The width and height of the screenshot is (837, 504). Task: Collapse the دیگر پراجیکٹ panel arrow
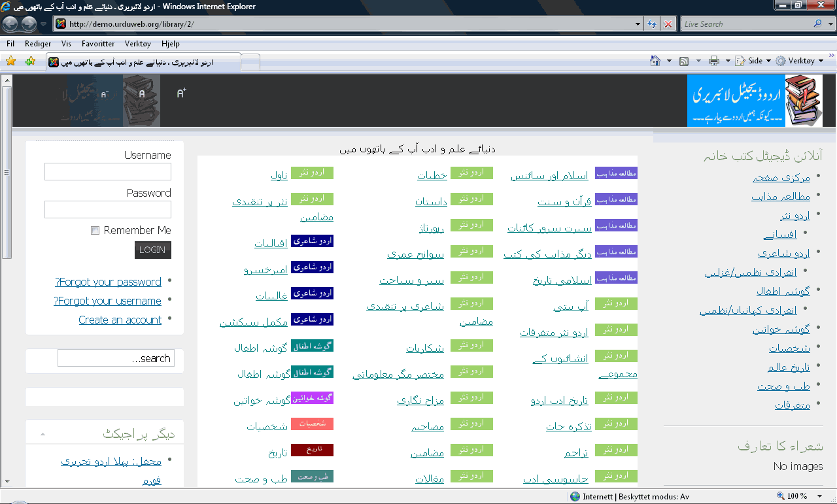point(43,434)
